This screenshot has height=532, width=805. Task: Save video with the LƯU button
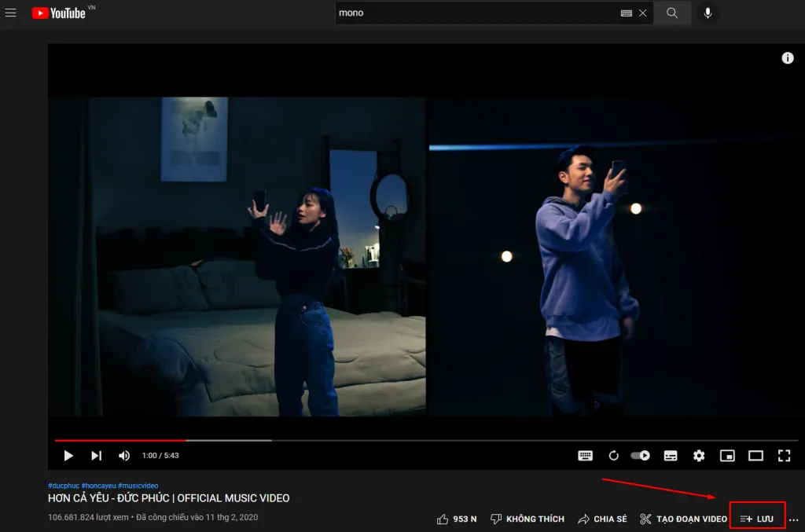coord(757,519)
